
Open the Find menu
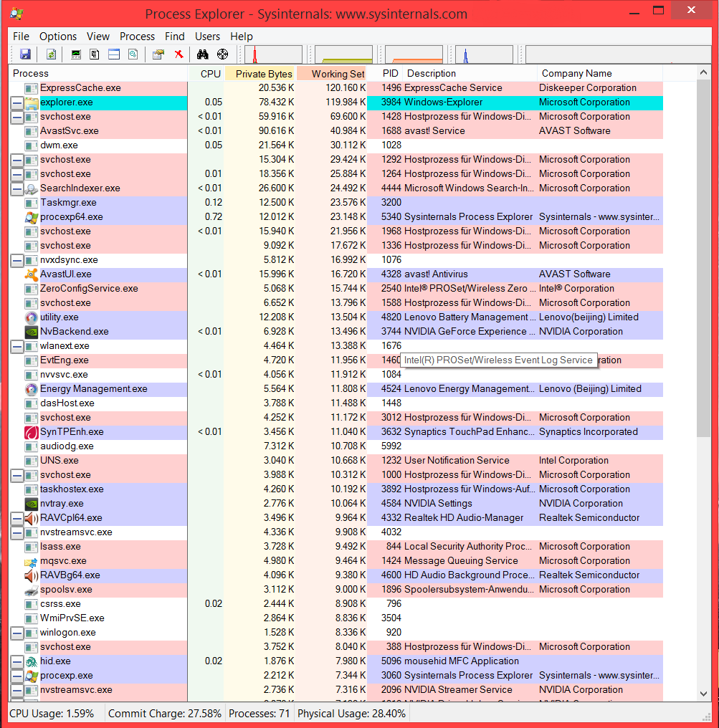point(175,37)
